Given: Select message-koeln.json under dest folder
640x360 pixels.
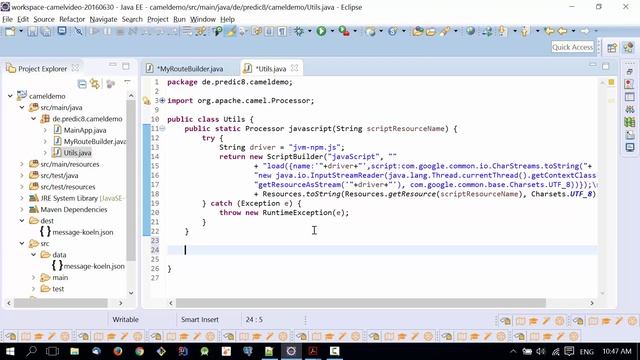Looking at the screenshot, I should [x=82, y=232].
